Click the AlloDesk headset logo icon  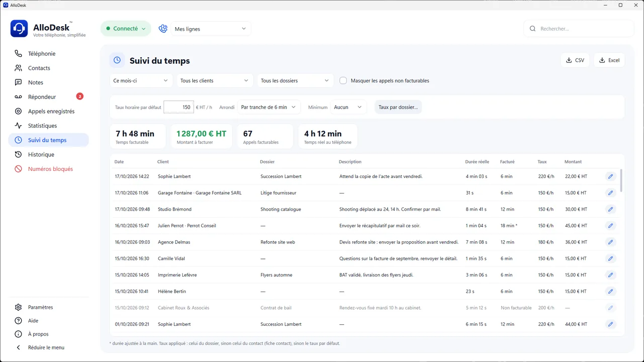19,29
